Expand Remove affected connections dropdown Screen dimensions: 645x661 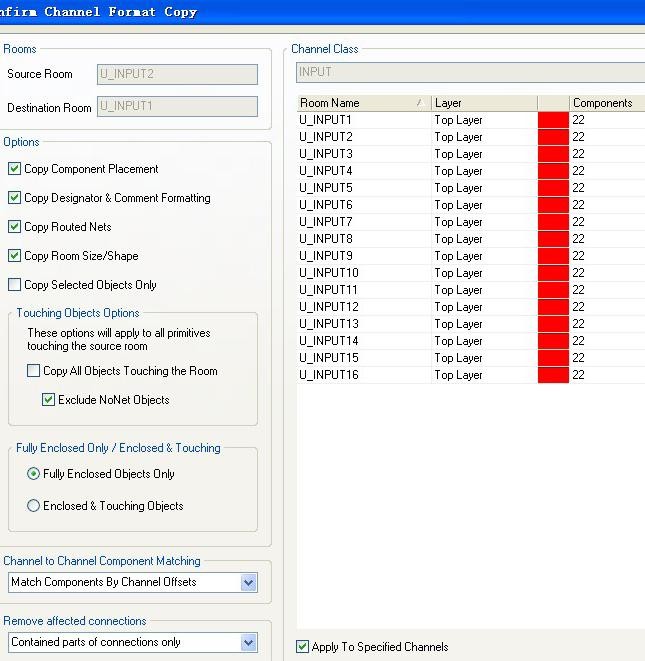pos(249,642)
